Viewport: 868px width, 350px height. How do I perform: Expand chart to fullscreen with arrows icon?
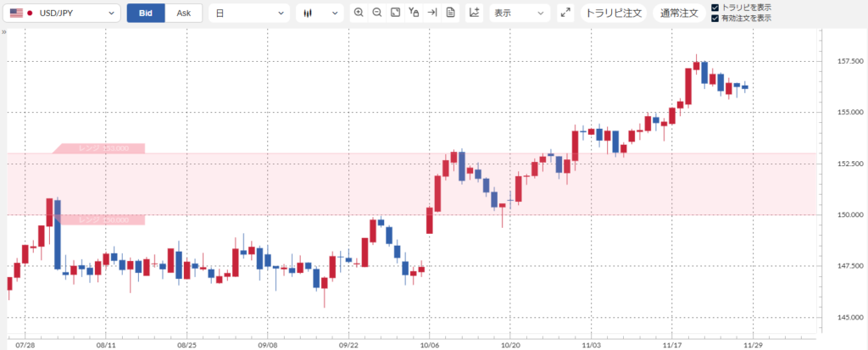click(x=565, y=14)
